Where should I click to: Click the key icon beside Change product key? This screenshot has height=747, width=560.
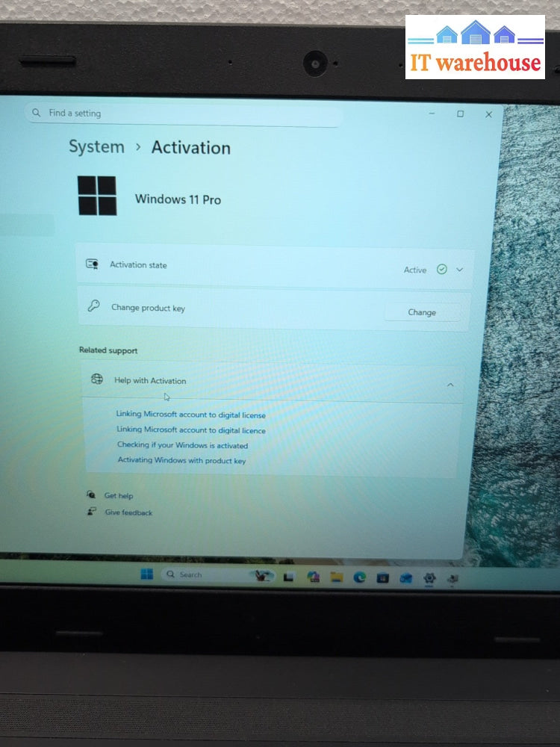[94, 306]
